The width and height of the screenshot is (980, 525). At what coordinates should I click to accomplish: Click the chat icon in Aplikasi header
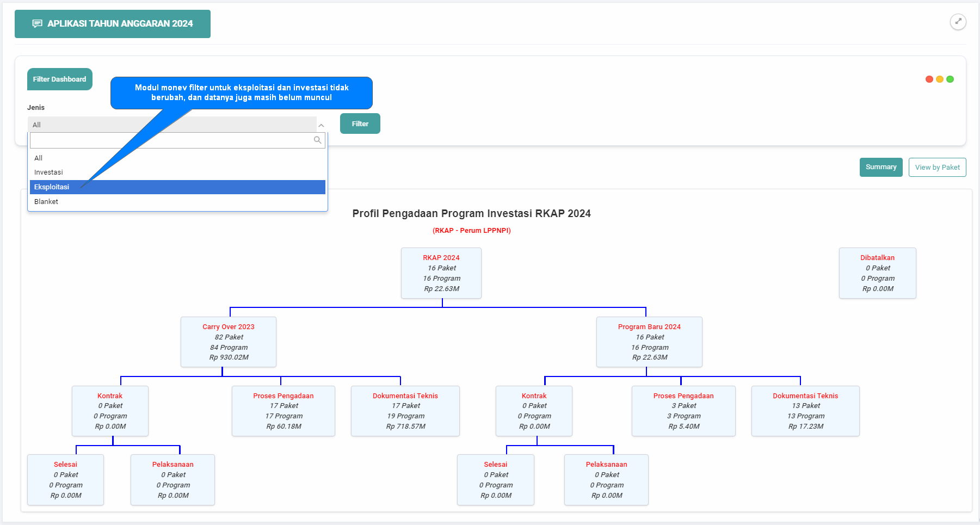37,24
